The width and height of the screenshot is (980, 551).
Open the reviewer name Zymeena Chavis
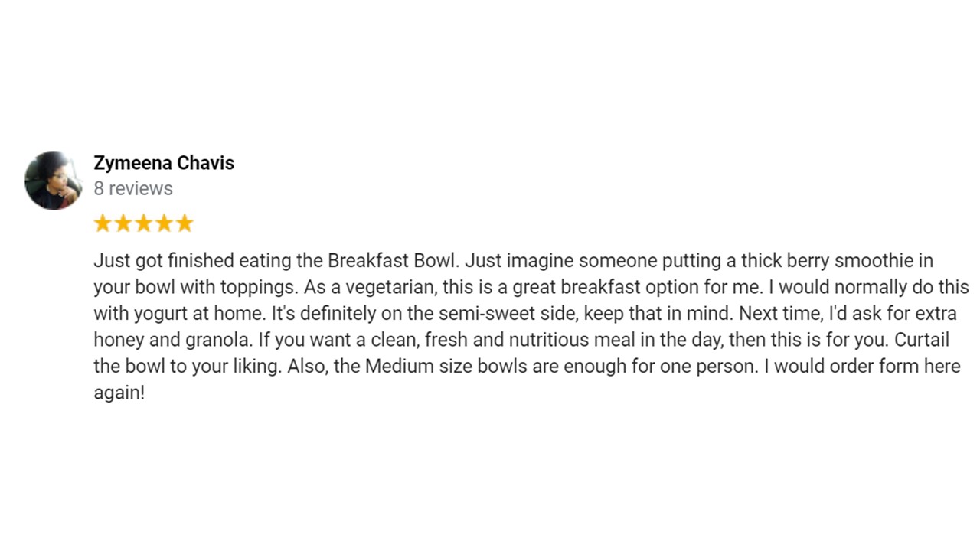click(x=164, y=163)
